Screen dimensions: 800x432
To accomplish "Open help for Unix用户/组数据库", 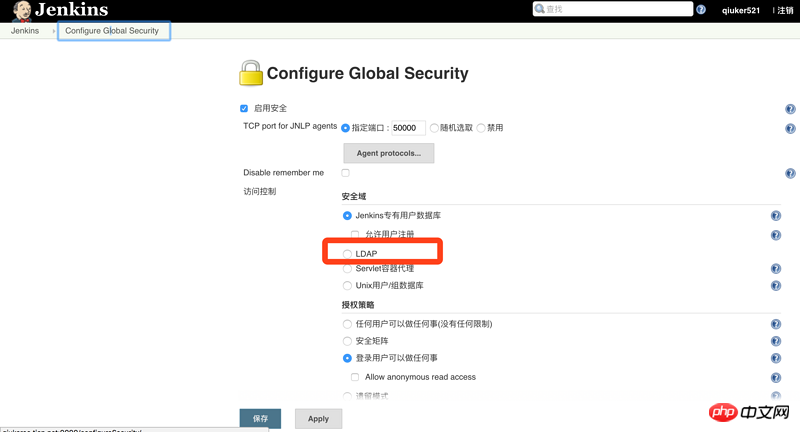I will pyautogui.click(x=776, y=286).
